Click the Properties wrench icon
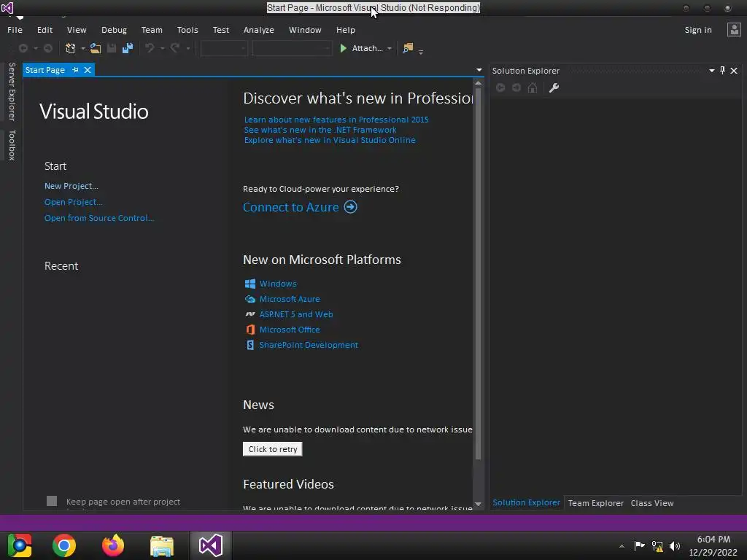The width and height of the screenshot is (747, 560). point(554,87)
